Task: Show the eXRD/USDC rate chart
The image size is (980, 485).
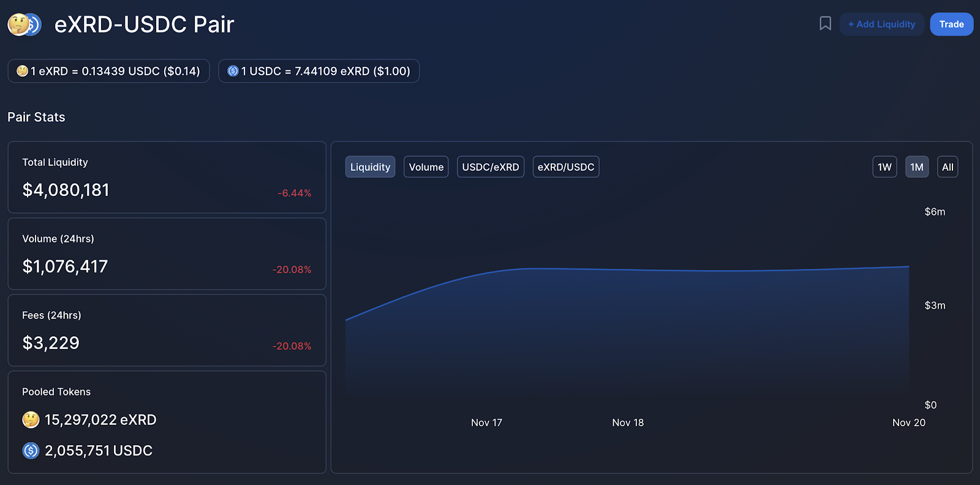Action: point(566,167)
